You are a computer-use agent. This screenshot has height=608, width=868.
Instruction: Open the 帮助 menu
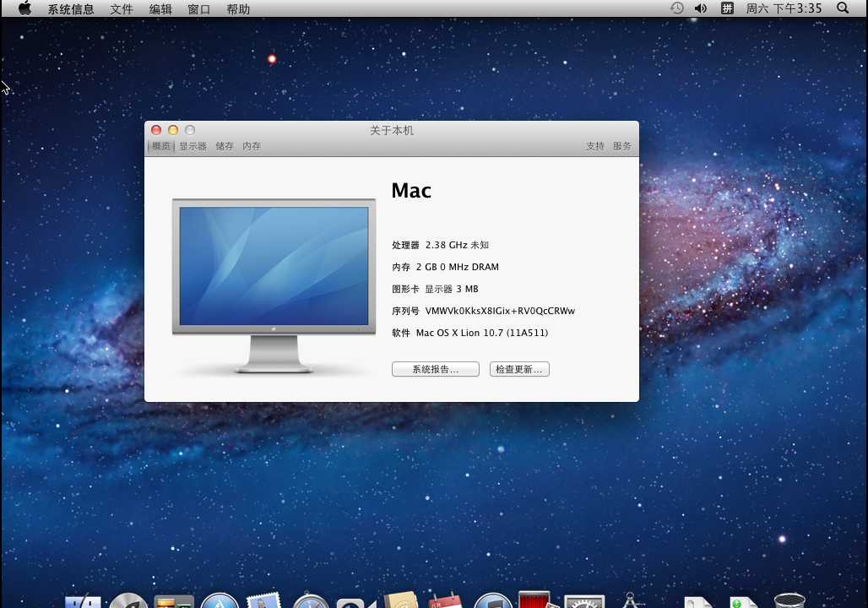pos(238,8)
